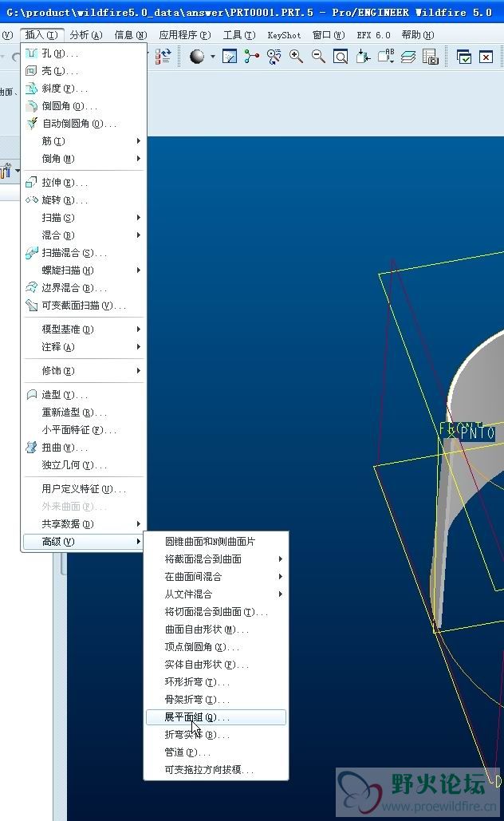Open the display style dropdown arrow
Image resolution: width=504 pixels, height=821 pixels.
pyautogui.click(x=212, y=57)
